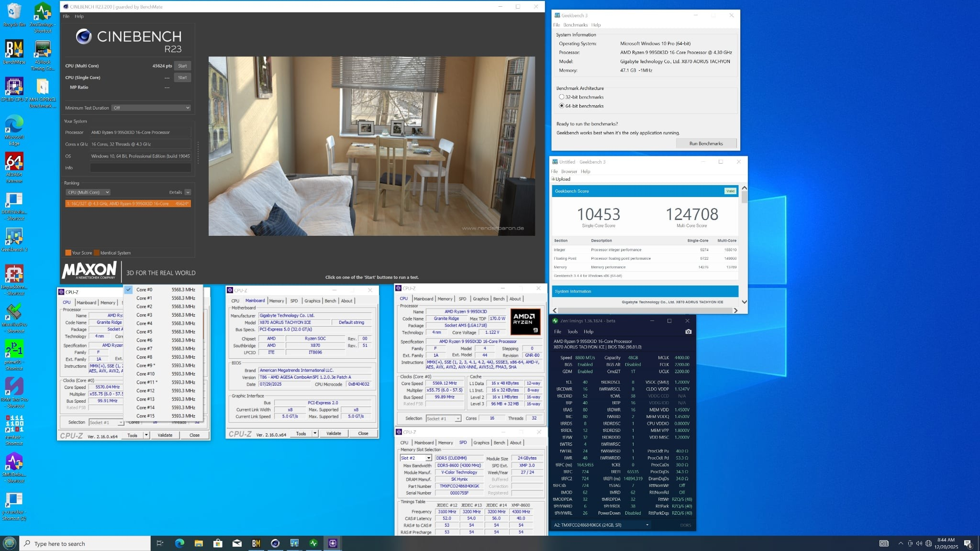Viewport: 980px width, 551px height.
Task: Select the orange 16C/32T ranking entry in Cinebench
Action: (x=128, y=204)
